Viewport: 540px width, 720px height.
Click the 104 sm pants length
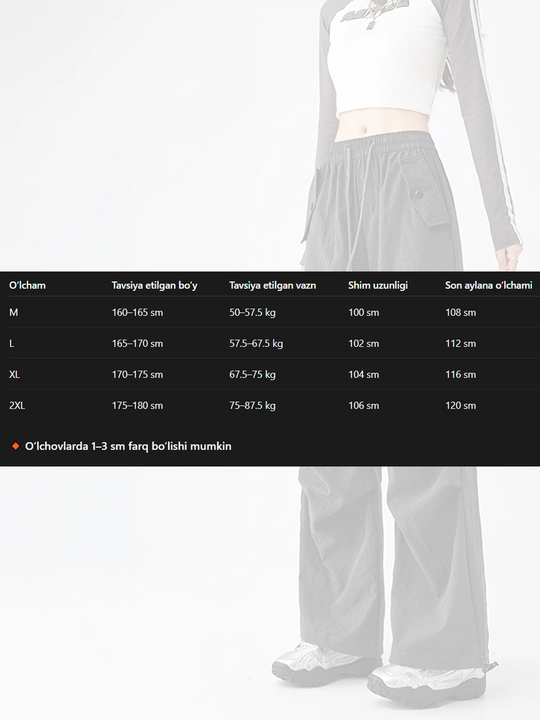364,374
